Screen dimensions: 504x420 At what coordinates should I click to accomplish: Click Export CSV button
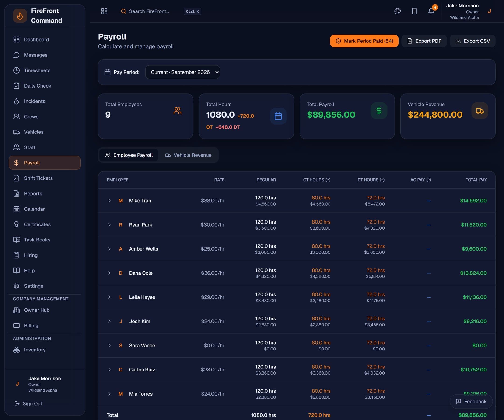coord(472,41)
